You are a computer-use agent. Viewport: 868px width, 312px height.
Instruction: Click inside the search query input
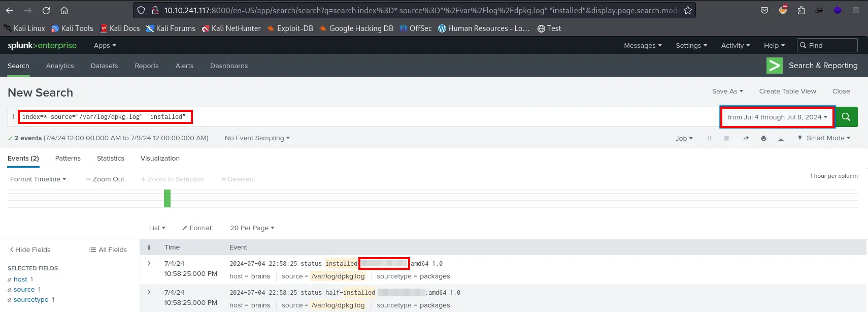tap(406, 117)
